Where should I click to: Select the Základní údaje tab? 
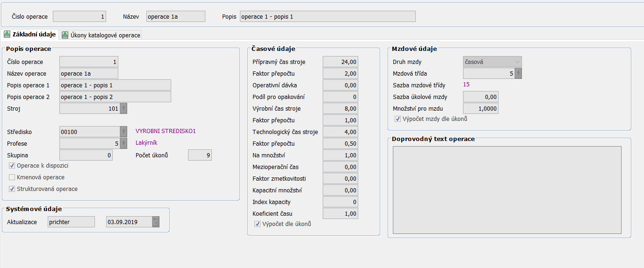tap(34, 35)
